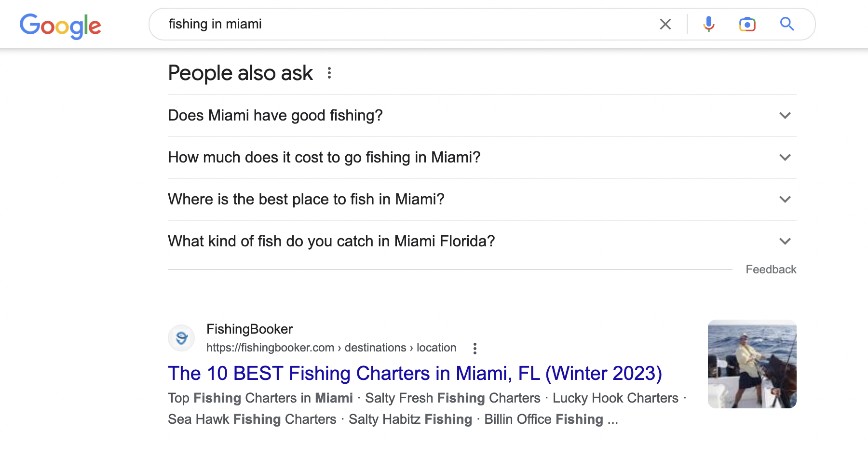The image size is (868, 458).
Task: Focus the 'fishing in miami' search field
Action: coord(405,24)
